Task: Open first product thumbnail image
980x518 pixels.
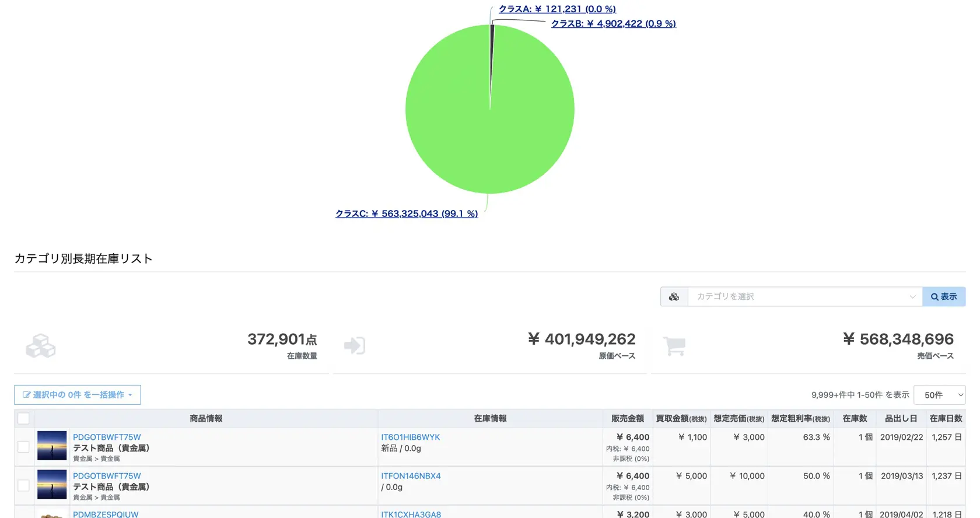Action: [x=52, y=446]
